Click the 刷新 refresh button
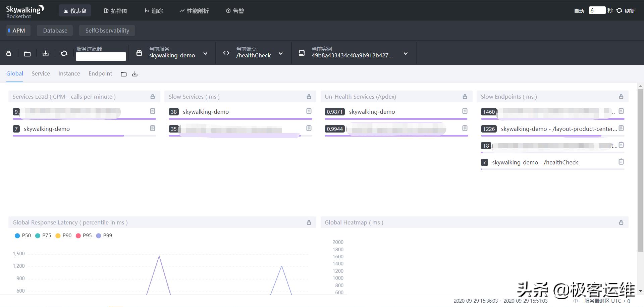Image resolution: width=644 pixels, height=307 pixels. 626,11
